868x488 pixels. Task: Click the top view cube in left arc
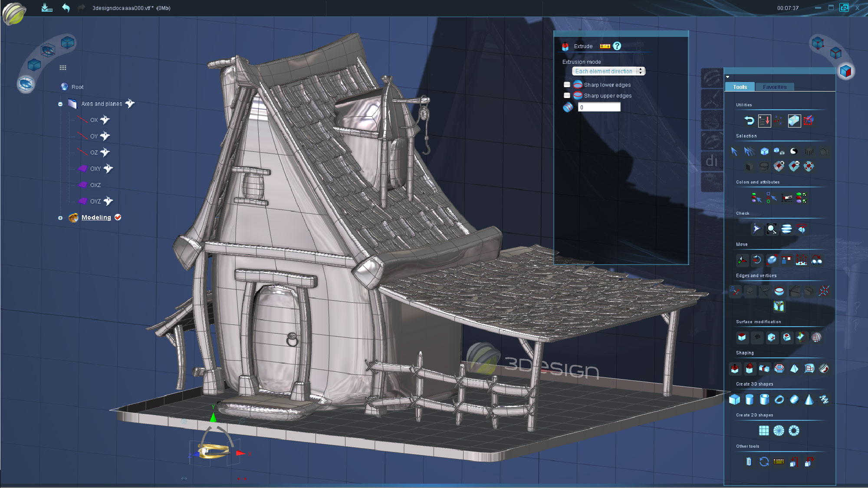[x=67, y=42]
